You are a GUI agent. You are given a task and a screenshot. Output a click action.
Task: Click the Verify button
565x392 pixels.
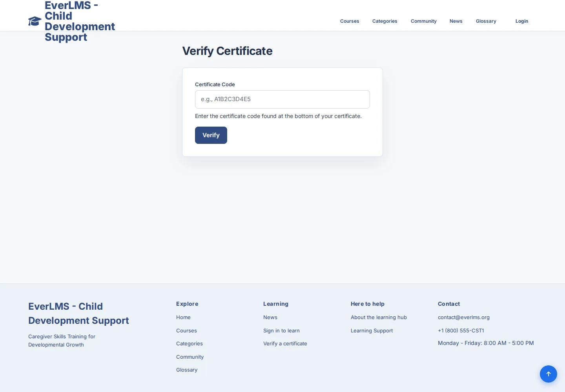(x=211, y=135)
